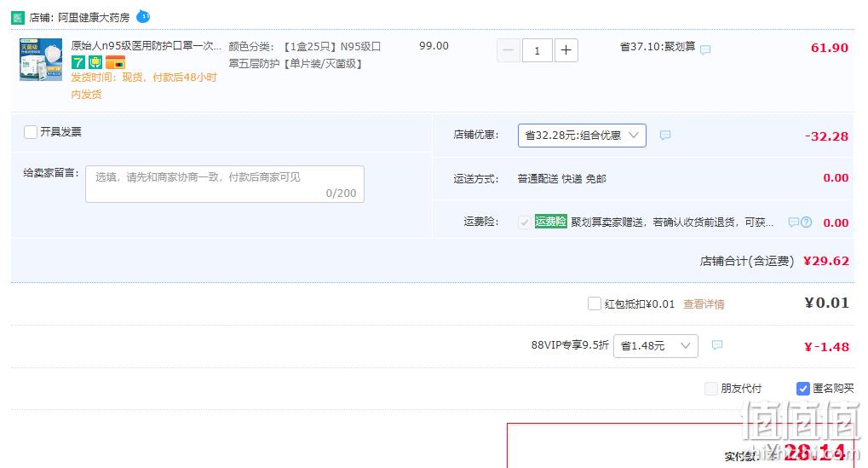Click the green shield guarantee badge

[x=95, y=62]
